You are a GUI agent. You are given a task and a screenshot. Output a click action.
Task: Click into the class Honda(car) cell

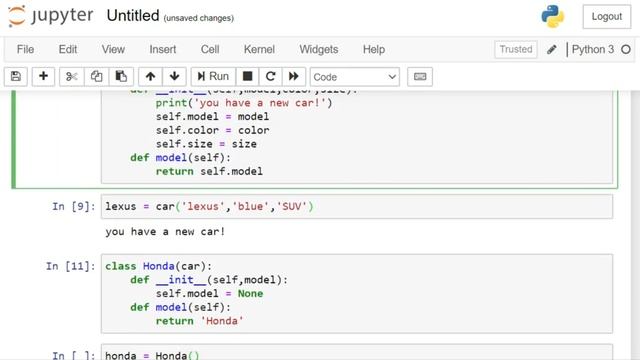click(357, 293)
